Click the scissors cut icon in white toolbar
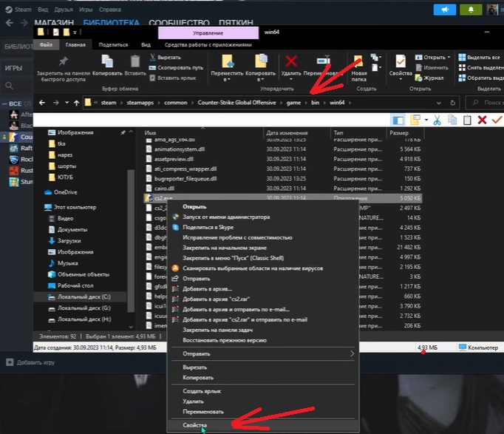Screen dimensions: 504x434 coord(437,121)
